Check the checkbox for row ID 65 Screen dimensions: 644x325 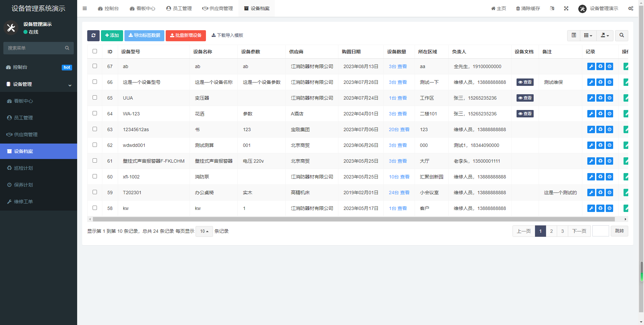95,98
